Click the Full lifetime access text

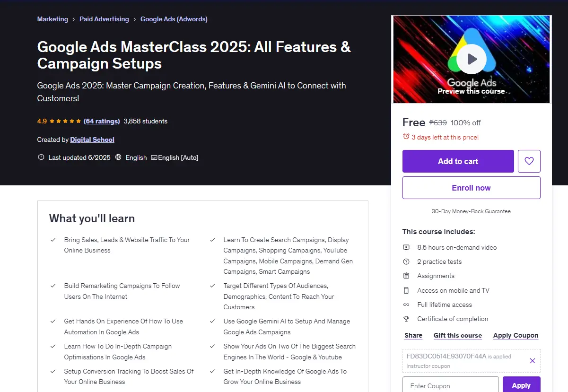[445, 305]
